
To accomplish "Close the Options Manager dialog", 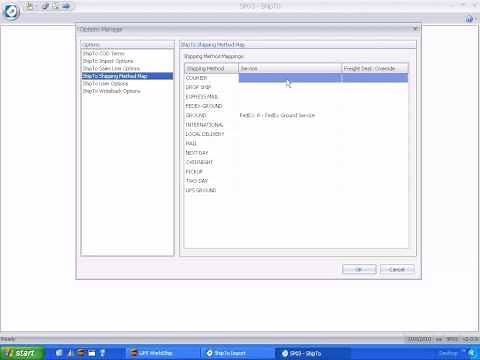I will click(415, 29).
